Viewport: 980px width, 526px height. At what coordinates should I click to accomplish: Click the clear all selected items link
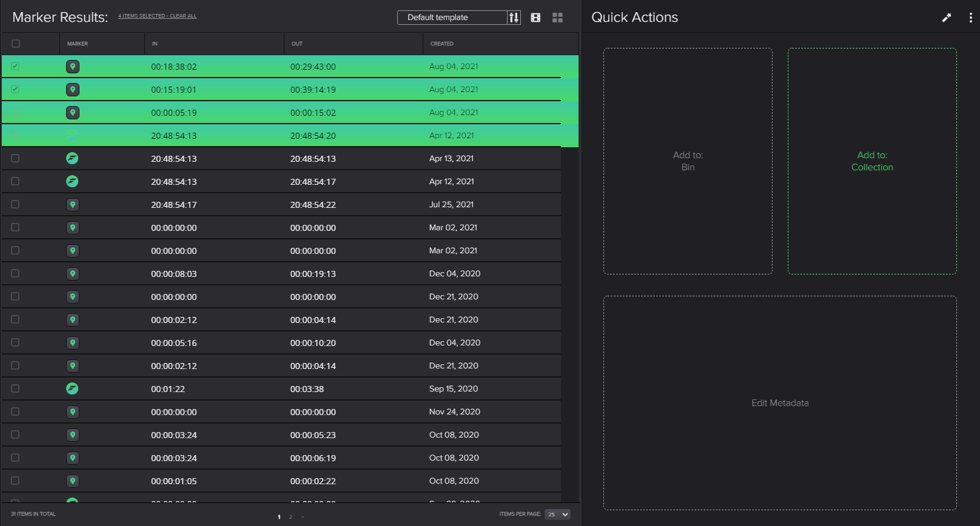[183, 16]
